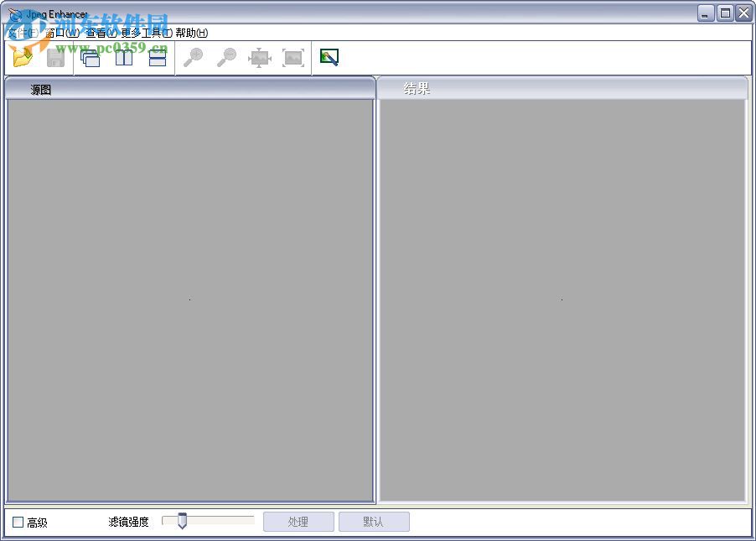Screen dimensions: 756x541
Task: Click the Save image icon
Action: point(54,57)
